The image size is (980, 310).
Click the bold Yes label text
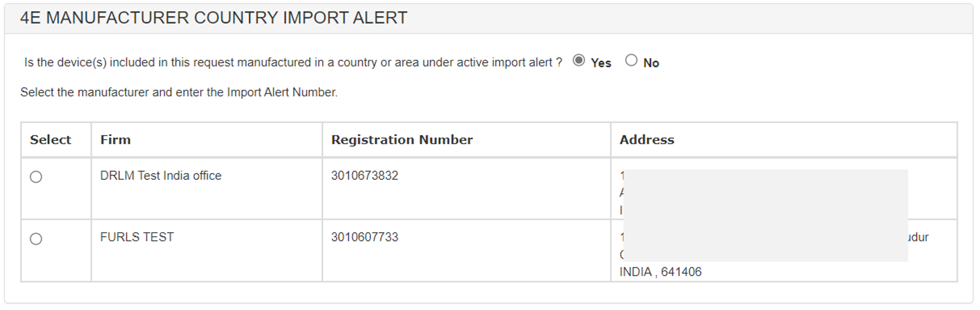point(601,63)
